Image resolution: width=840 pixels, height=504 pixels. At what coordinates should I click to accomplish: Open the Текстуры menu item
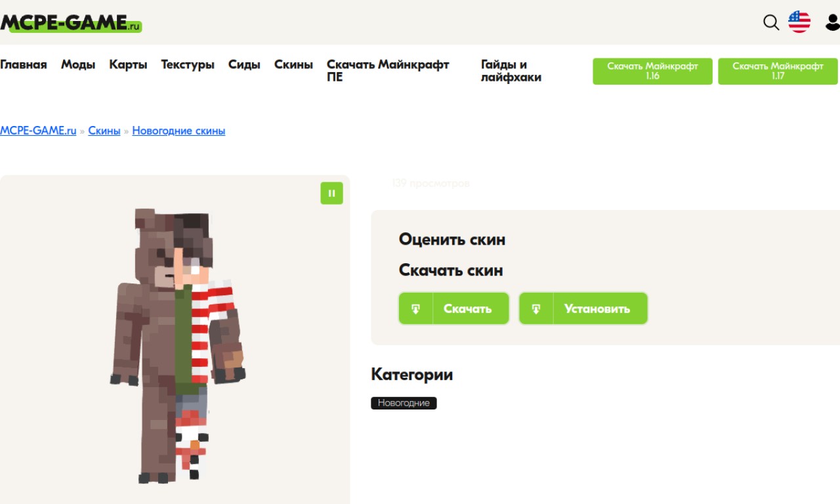pyautogui.click(x=188, y=64)
